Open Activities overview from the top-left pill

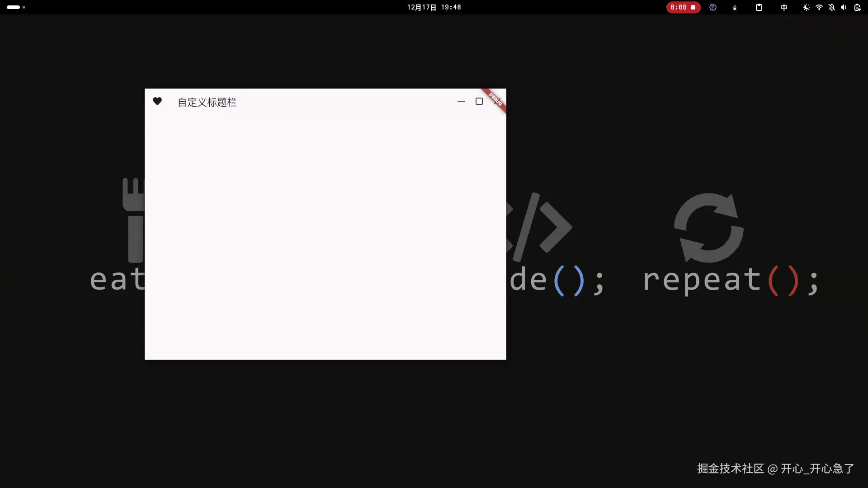13,7
